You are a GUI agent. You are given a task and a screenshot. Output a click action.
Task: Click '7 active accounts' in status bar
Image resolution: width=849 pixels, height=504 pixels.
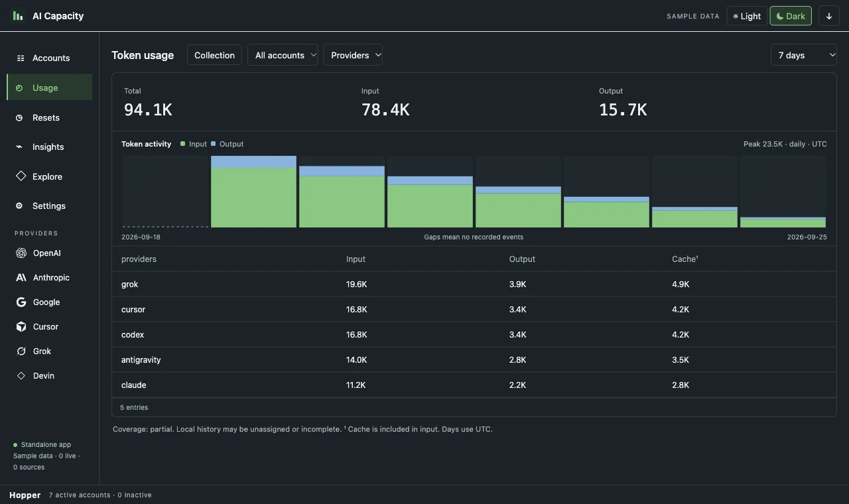80,495
